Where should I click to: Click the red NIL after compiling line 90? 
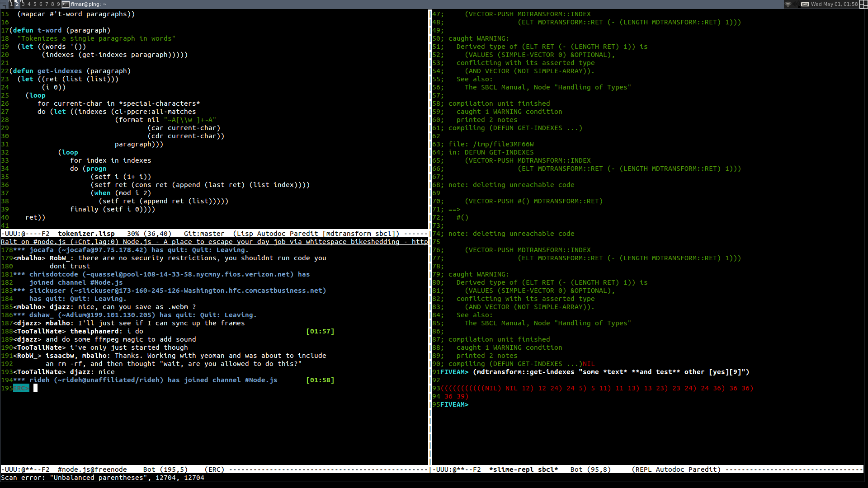tap(589, 364)
